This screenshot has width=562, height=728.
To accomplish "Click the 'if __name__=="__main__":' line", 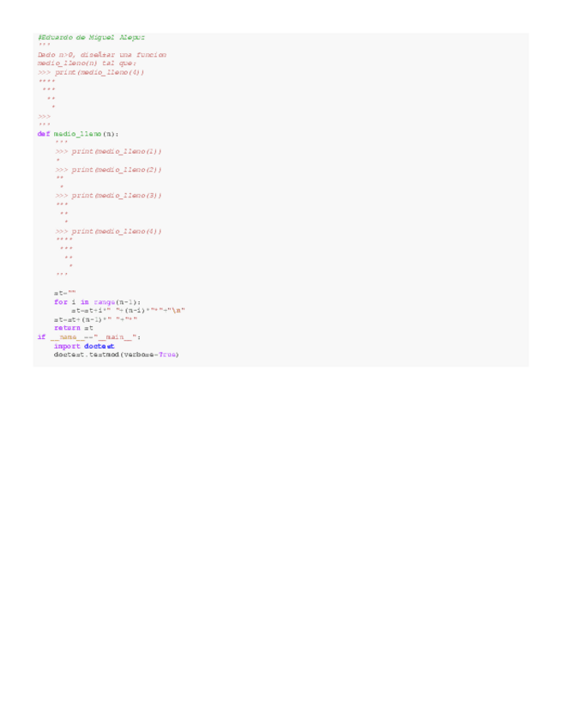I will click(x=89, y=337).
